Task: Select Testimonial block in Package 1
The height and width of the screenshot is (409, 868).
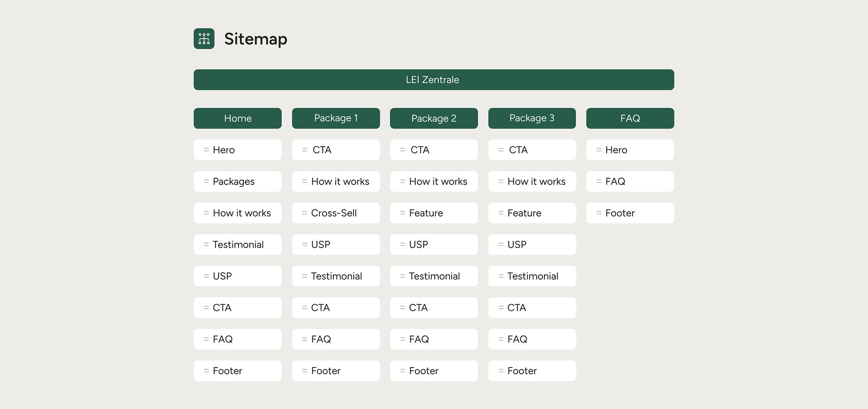Action: click(336, 276)
